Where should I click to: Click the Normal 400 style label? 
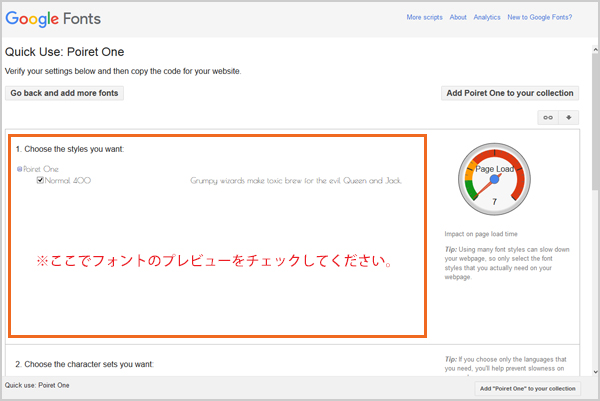coord(68,180)
